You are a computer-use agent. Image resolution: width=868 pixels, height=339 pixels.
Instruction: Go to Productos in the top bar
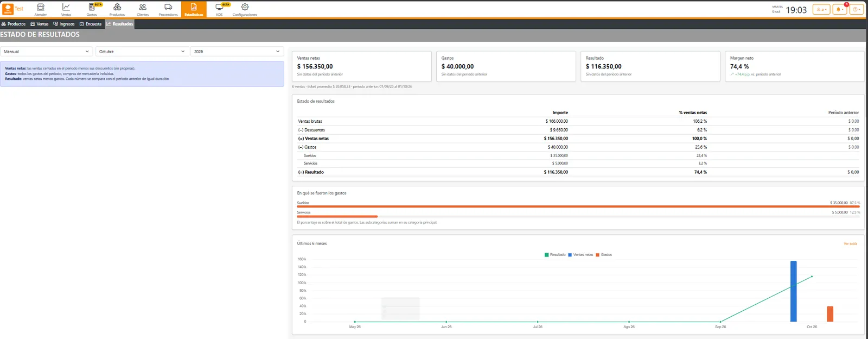point(117,9)
